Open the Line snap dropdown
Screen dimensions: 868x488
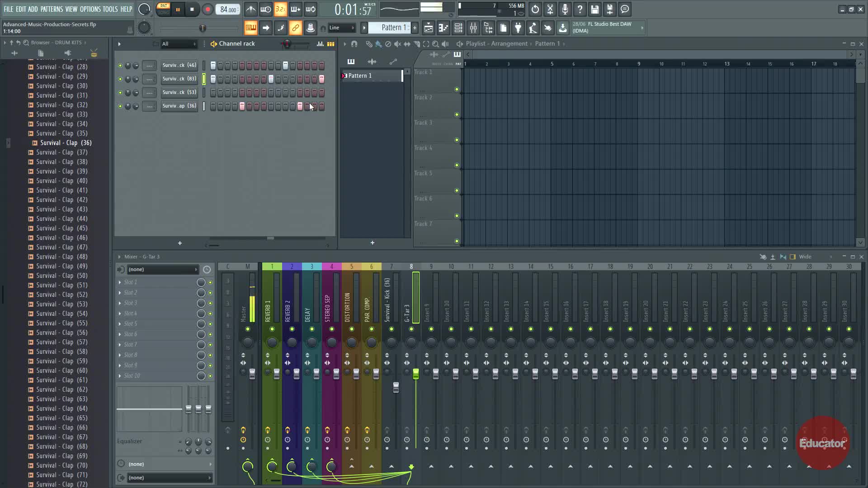(x=342, y=28)
